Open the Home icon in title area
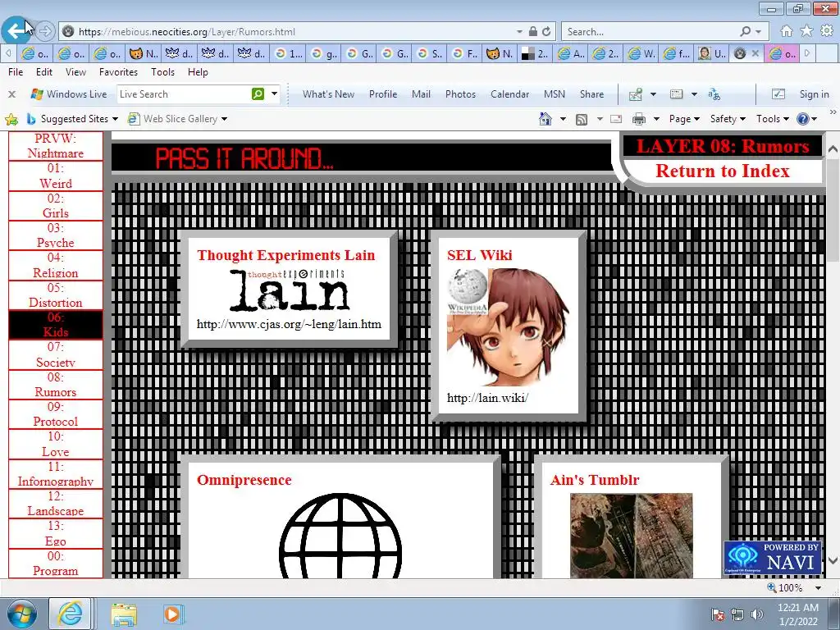The image size is (840, 630). pos(787,31)
